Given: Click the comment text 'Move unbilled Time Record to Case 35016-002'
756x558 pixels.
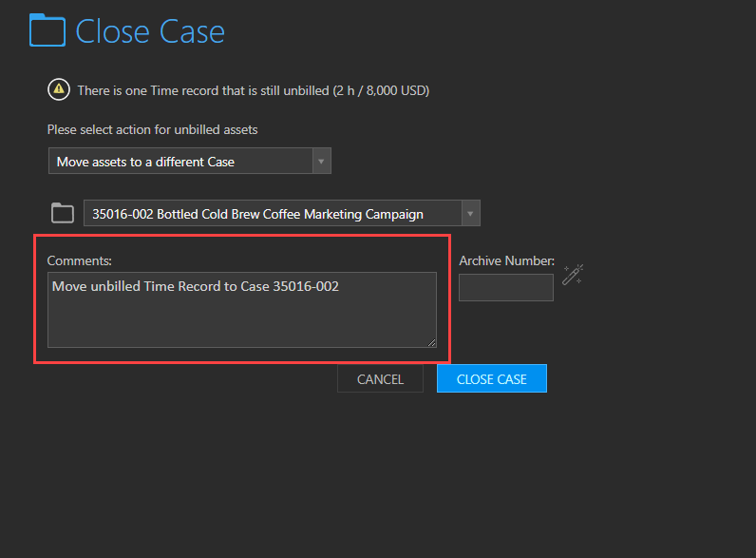Looking at the screenshot, I should point(196,286).
